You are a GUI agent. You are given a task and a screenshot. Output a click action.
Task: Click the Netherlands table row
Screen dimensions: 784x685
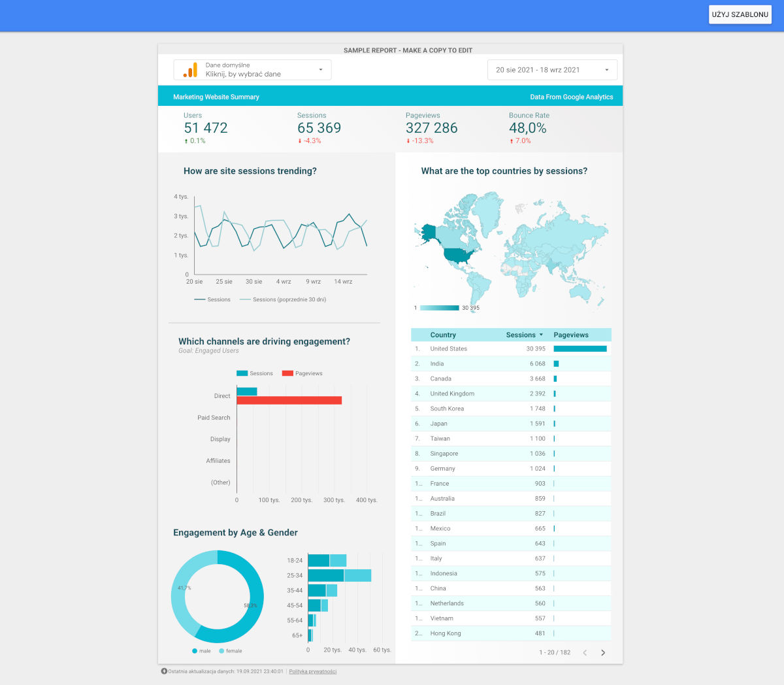click(511, 604)
